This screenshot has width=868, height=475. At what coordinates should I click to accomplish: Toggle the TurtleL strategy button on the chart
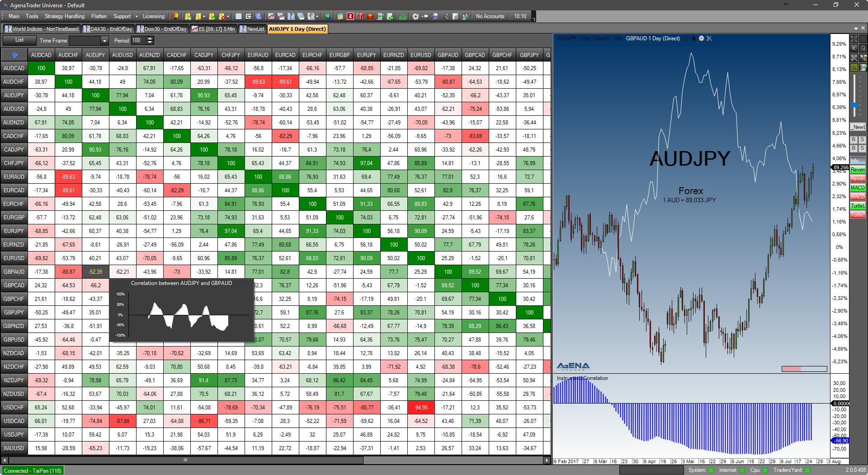(857, 206)
